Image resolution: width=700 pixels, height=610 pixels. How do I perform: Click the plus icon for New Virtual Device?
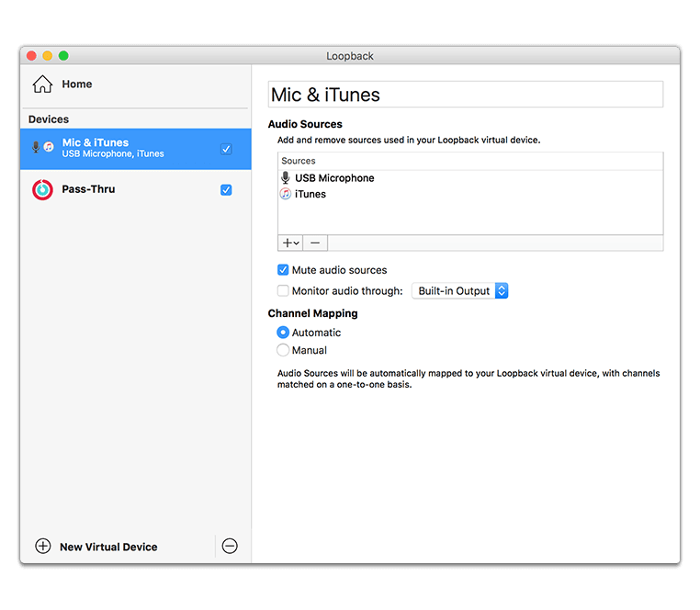[43, 546]
